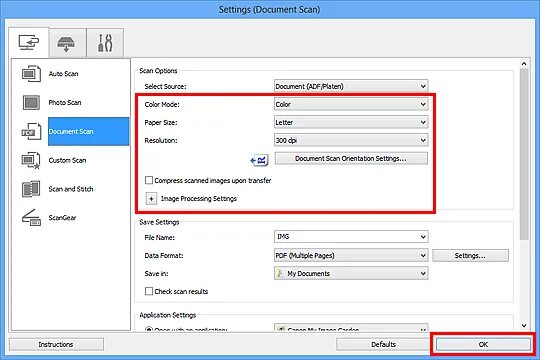This screenshot has width=540, height=360.
Task: Enable Check scan results checkbox
Action: (x=149, y=291)
